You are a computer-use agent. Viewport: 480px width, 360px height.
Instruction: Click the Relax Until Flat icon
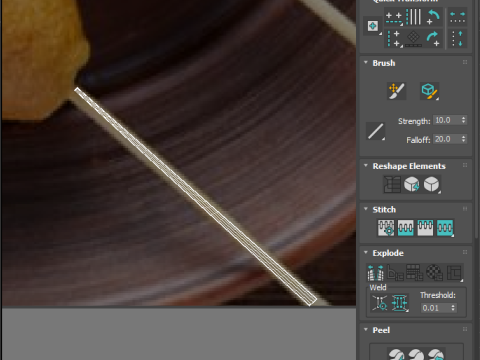point(412,184)
